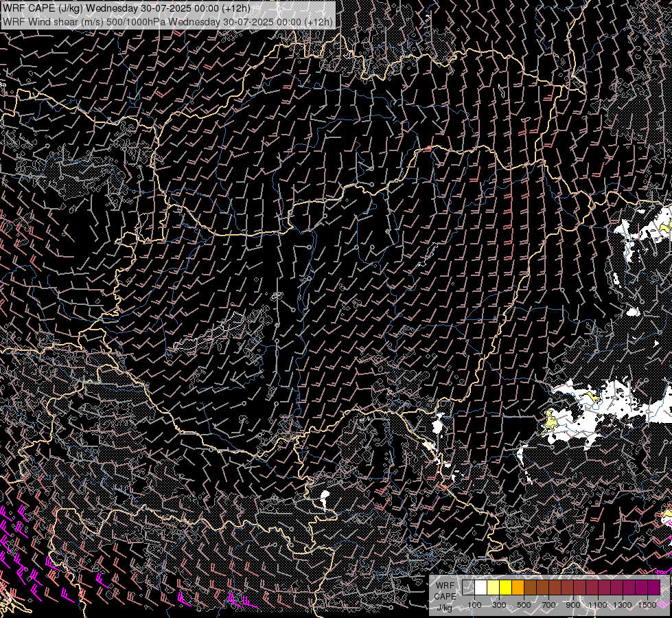The width and height of the screenshot is (672, 618).
Task: Select the legend value label 900
Action: 573,605
